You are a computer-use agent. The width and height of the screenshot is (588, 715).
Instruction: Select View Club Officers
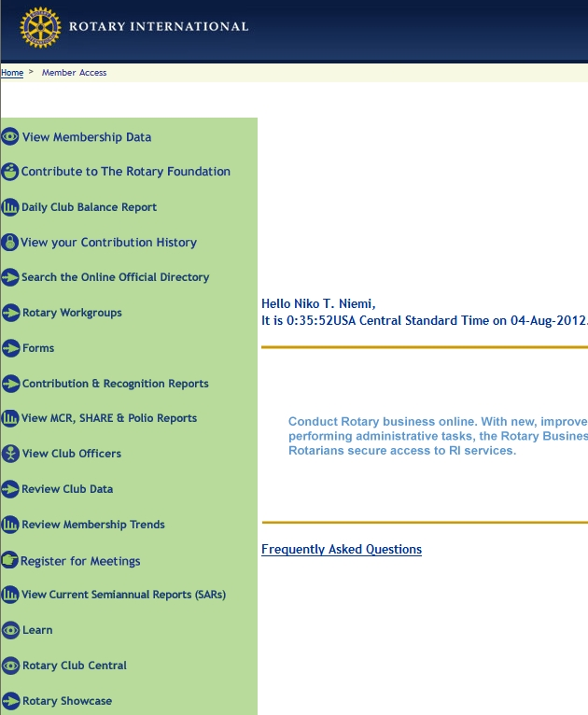[72, 454]
